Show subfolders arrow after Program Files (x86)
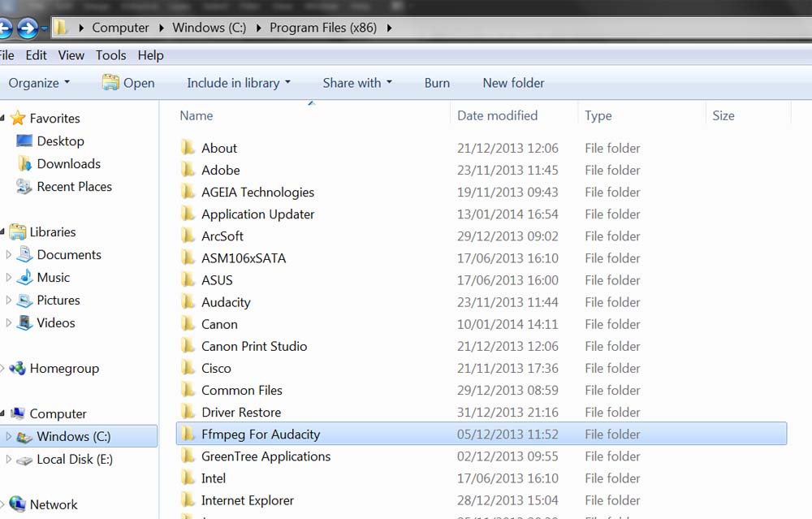The height and width of the screenshot is (519, 812). point(390,28)
